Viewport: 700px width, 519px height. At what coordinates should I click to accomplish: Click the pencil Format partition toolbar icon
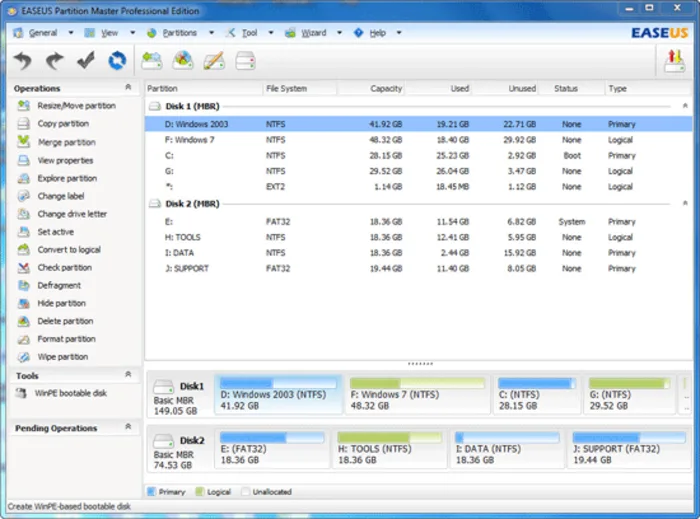[214, 60]
